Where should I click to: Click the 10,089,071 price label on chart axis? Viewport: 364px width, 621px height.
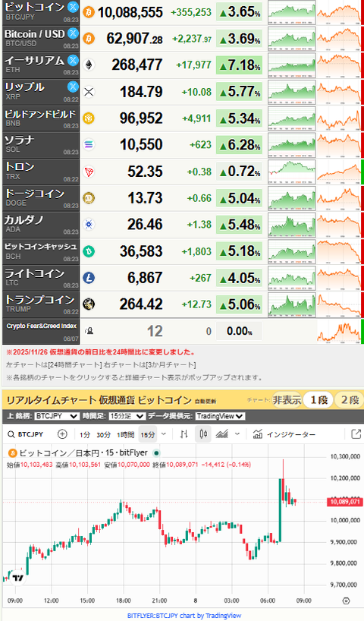[x=344, y=502]
